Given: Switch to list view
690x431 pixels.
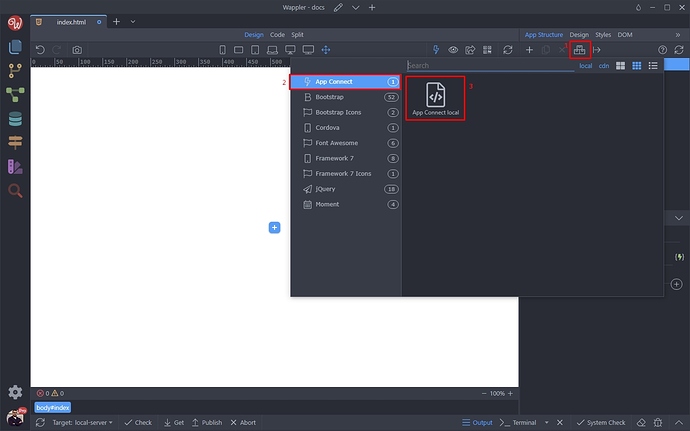Looking at the screenshot, I should pos(653,66).
